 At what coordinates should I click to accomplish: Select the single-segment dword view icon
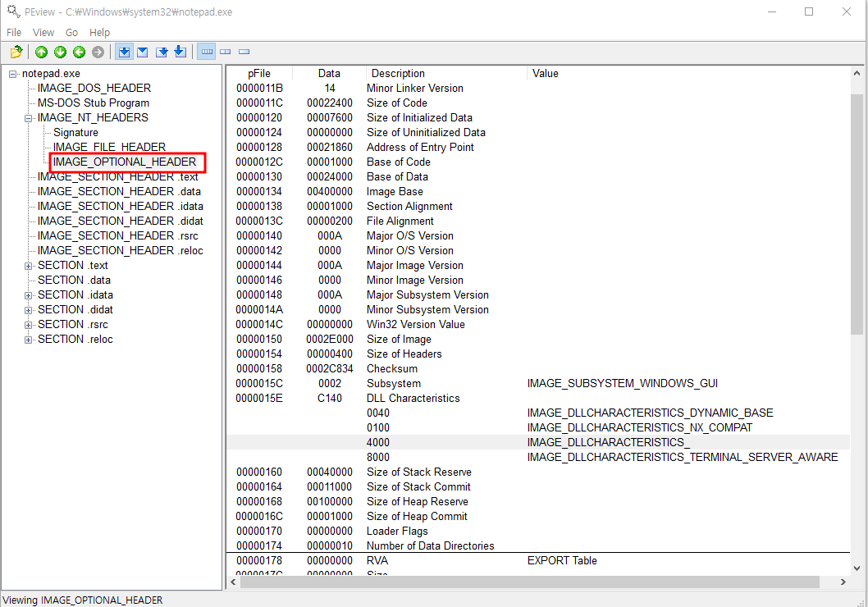pos(244,52)
